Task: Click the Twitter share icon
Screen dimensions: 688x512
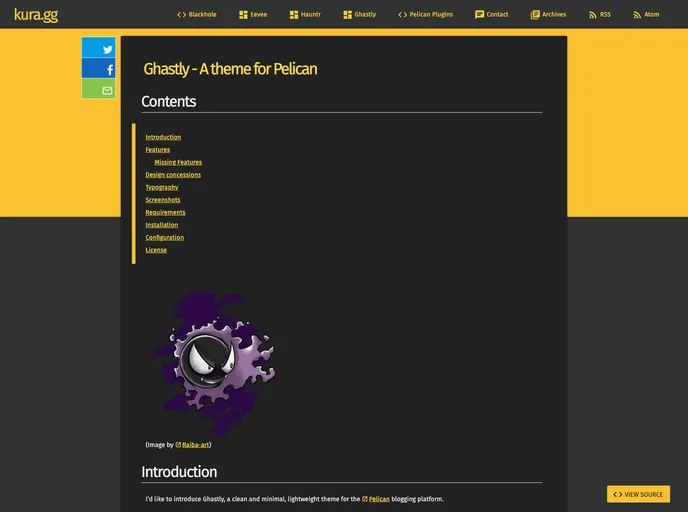Action: tap(108, 50)
